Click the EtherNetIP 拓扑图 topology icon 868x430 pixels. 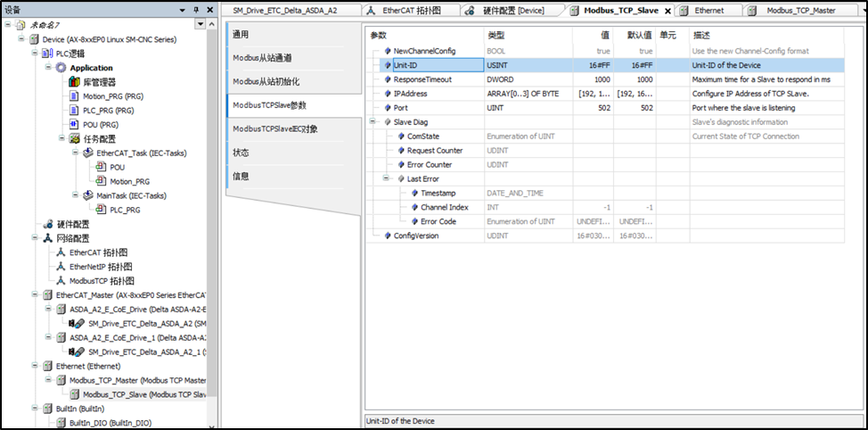coord(61,267)
